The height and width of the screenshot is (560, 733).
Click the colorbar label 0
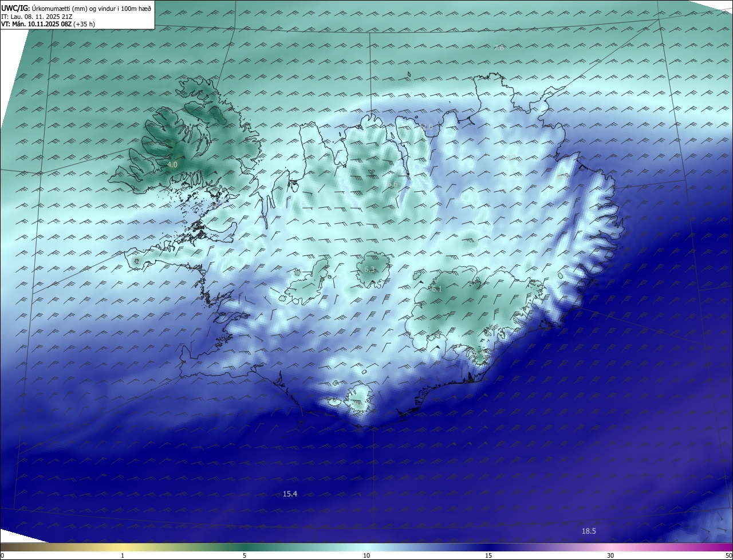(2, 555)
